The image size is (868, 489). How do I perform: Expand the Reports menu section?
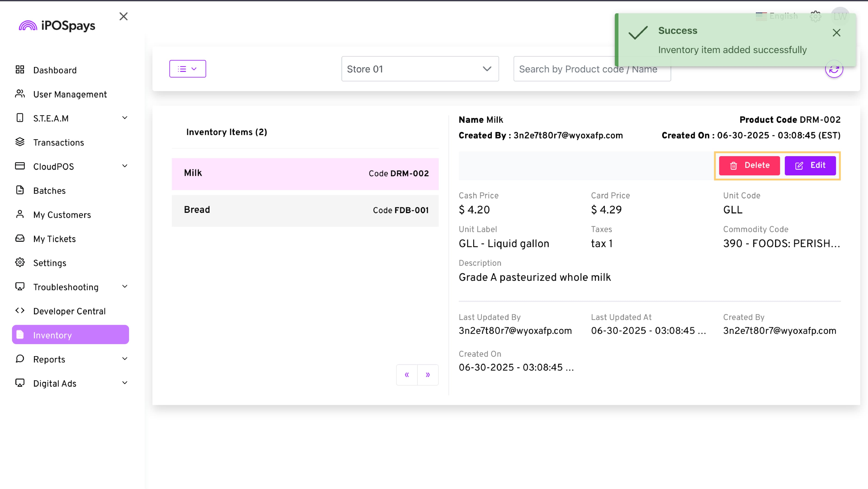[x=124, y=359]
